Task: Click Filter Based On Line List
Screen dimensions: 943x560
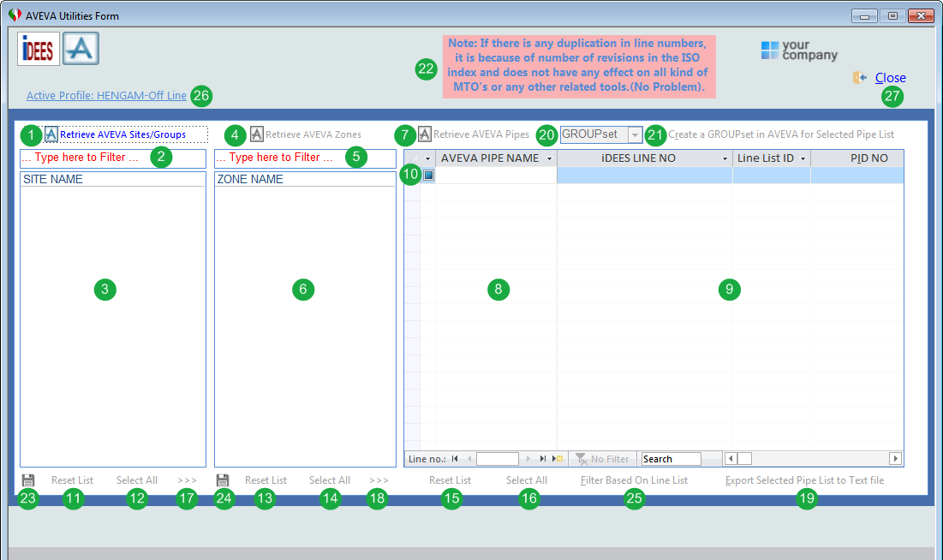Action: (x=634, y=480)
